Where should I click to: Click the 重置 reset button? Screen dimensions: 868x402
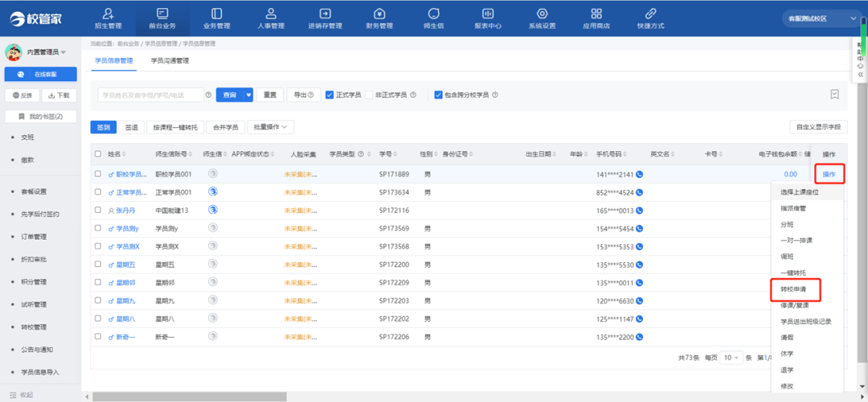pos(270,95)
